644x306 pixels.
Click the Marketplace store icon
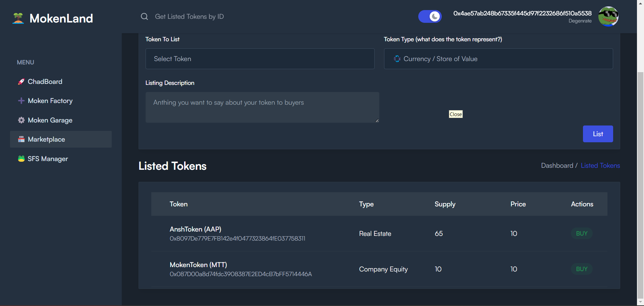coord(21,139)
